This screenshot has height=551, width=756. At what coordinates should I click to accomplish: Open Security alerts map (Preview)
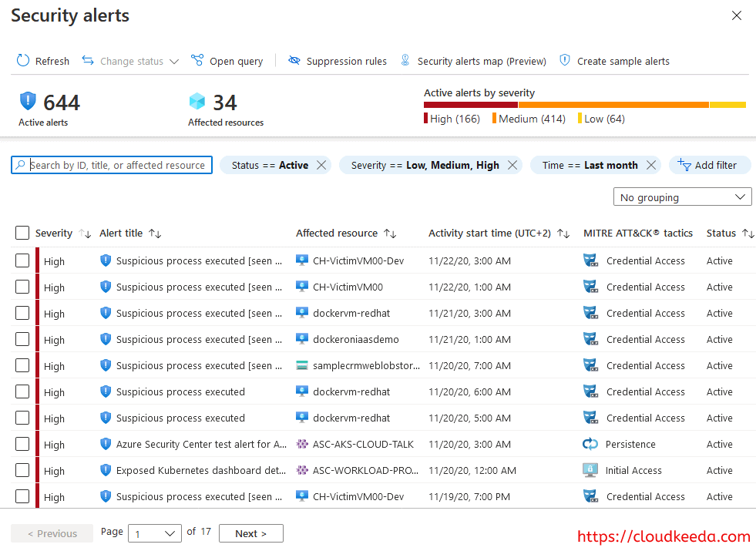click(x=482, y=61)
